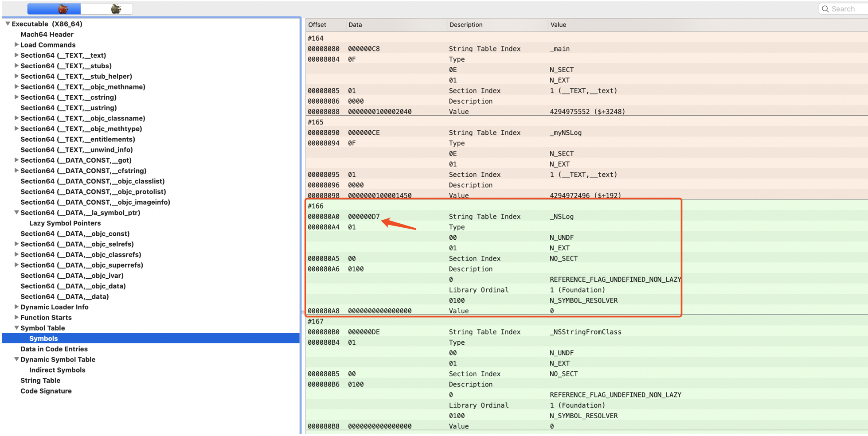Select the red apple segment in toolbar
Image resolution: width=868 pixels, height=436 pixels.
click(x=54, y=8)
